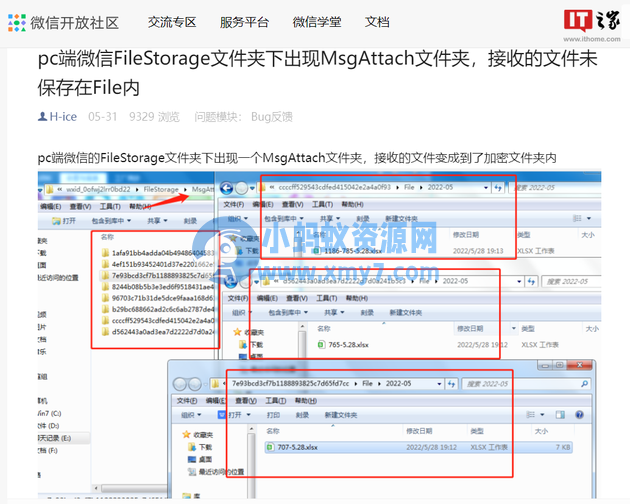Open 包含到库中 dropdown in wxid window
This screenshot has height=504, width=630.
111,221
